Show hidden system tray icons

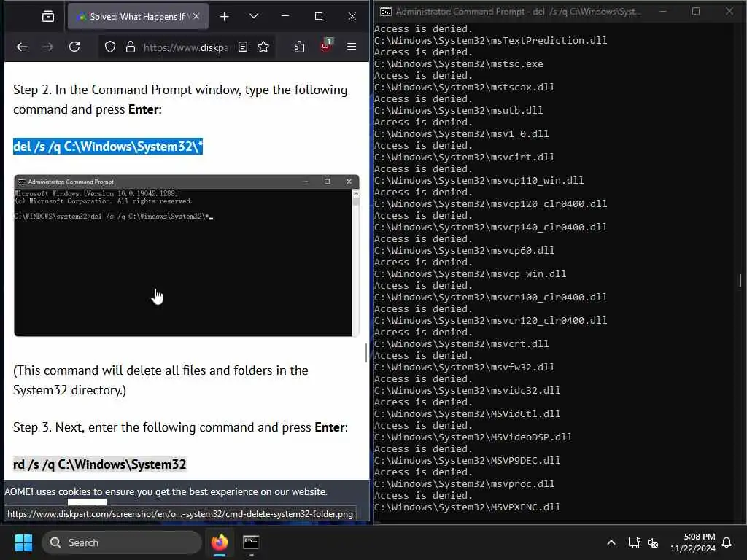[611, 542]
